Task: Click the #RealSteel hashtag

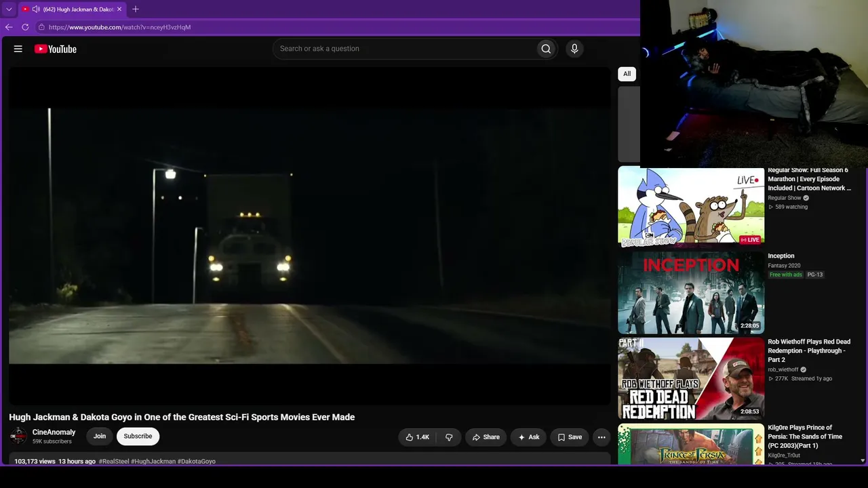Action: tap(114, 462)
